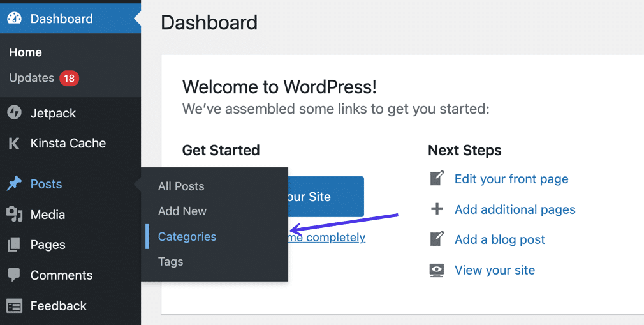
Task: Click the edit icon beside front page
Action: click(437, 179)
